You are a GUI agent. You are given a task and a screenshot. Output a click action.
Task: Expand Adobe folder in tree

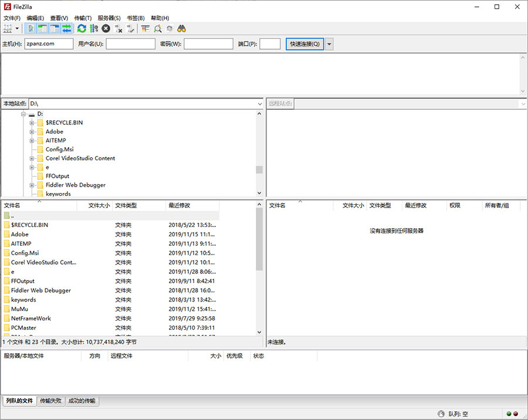point(32,132)
